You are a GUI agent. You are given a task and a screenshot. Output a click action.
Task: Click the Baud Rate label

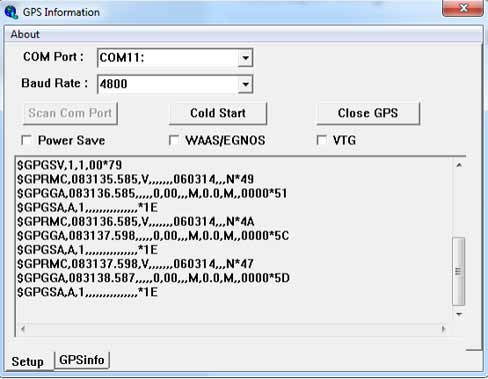[54, 83]
